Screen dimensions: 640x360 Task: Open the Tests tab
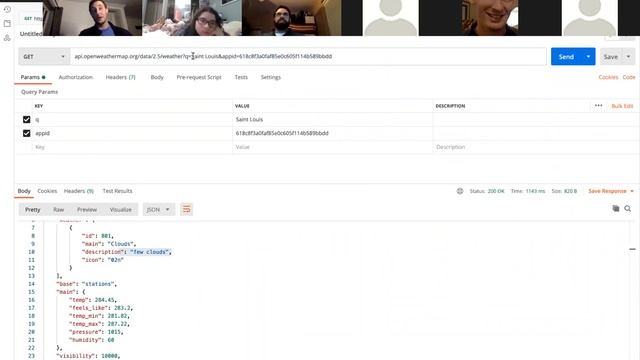click(241, 77)
